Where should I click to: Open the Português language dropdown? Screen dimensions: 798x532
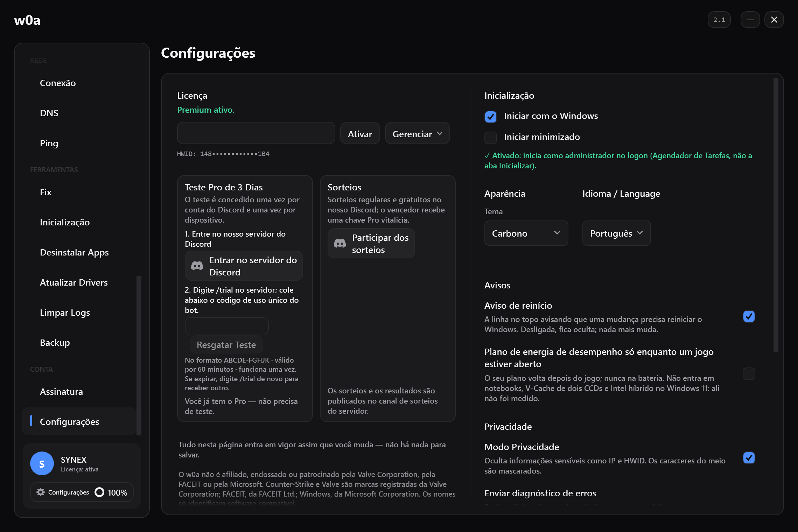pos(616,233)
